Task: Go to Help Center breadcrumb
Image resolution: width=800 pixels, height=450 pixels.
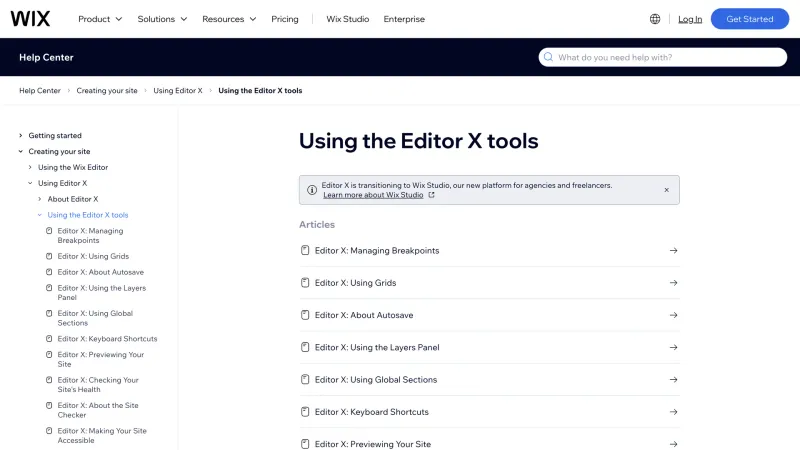Action: click(x=40, y=90)
